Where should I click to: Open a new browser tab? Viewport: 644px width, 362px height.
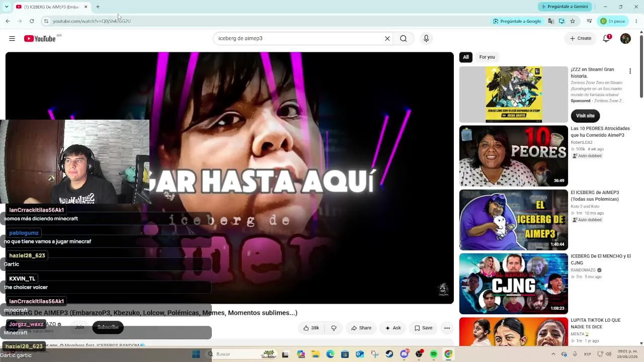coord(98,7)
